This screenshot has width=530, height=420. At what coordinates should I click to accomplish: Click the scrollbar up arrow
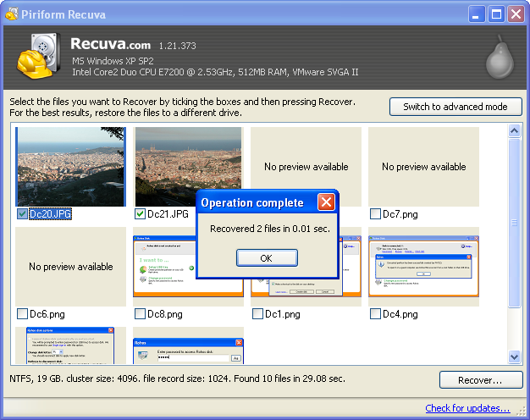[515, 130]
